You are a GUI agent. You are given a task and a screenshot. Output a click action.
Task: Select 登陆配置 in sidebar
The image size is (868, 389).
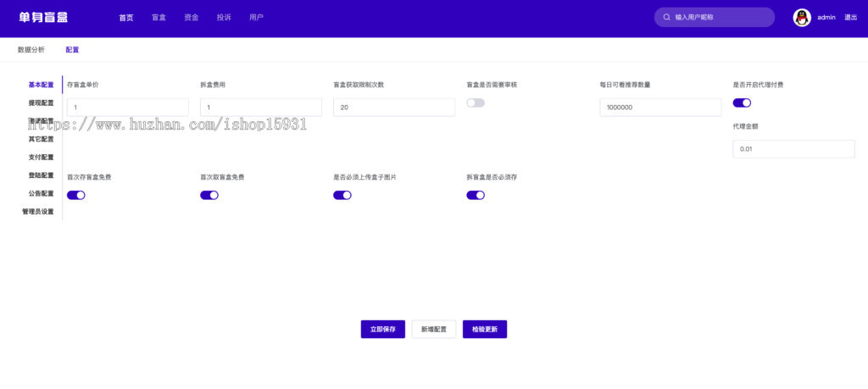(x=41, y=176)
